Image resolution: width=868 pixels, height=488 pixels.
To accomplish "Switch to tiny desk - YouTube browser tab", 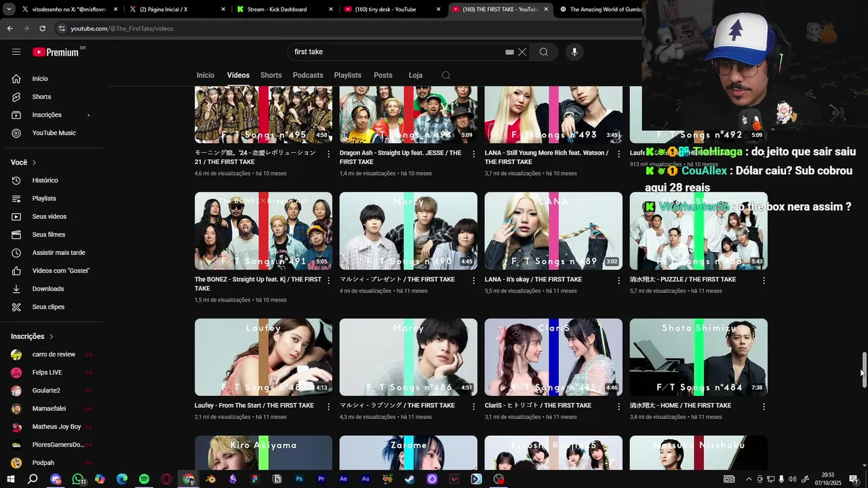I will point(391,9).
